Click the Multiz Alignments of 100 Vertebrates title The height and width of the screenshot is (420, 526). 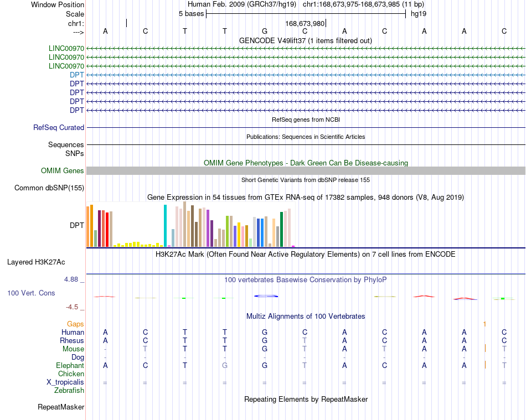tap(306, 316)
